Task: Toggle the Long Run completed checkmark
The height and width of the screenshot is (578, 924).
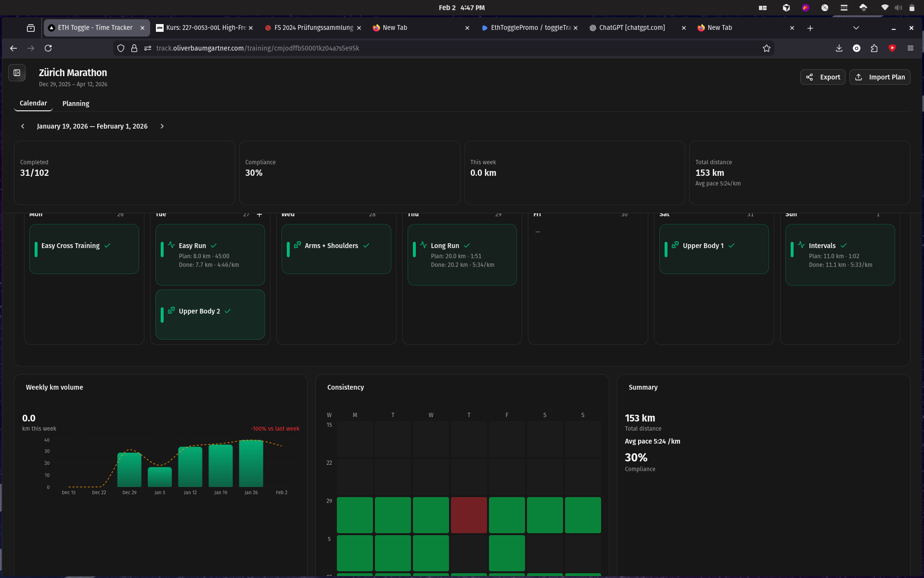Action: 467,246
